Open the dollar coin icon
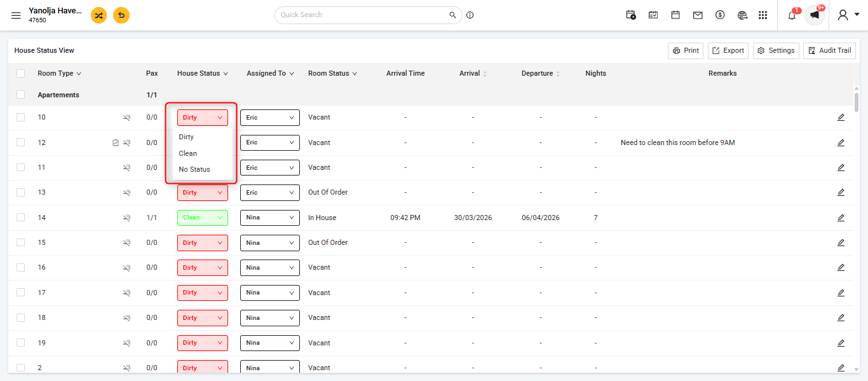 720,15
